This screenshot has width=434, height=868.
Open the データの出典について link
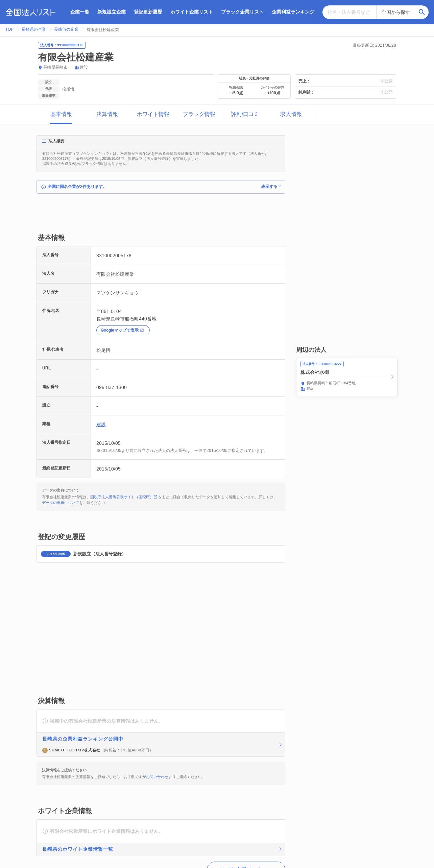[60, 503]
